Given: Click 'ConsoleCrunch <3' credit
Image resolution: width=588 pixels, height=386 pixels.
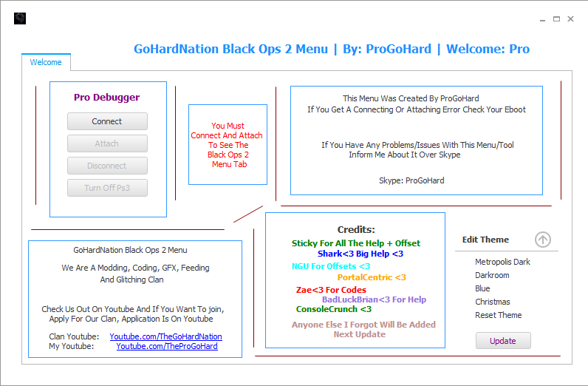Looking at the screenshot, I should point(334,309).
